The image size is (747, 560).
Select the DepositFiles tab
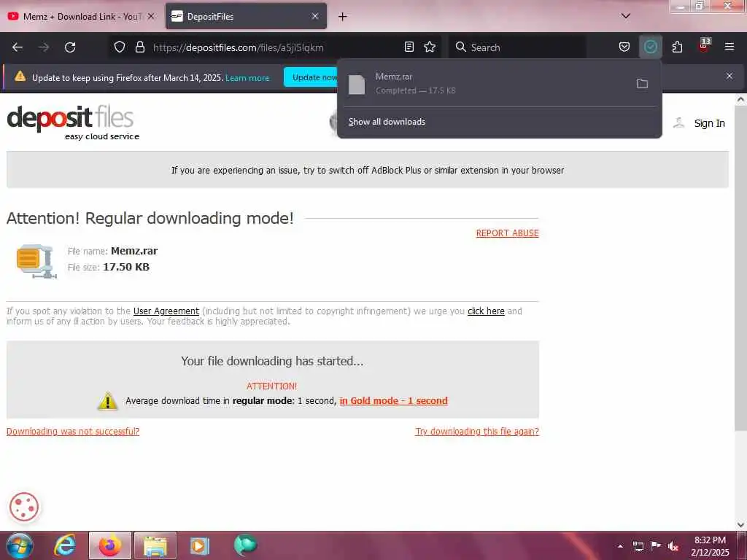click(246, 16)
